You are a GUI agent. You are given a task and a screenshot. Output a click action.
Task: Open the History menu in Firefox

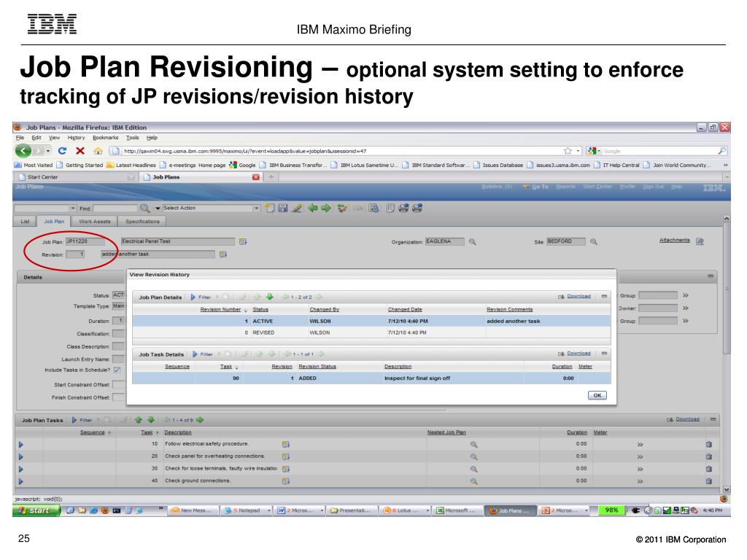76,138
